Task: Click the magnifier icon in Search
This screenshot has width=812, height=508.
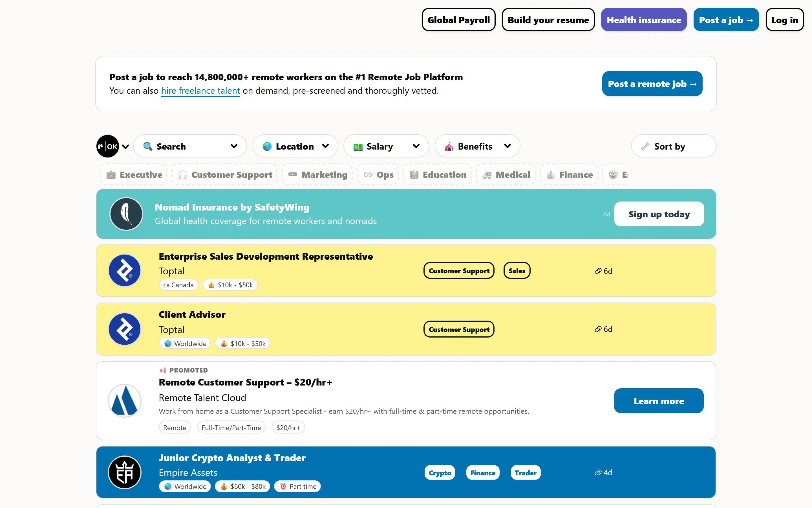Action: click(148, 146)
